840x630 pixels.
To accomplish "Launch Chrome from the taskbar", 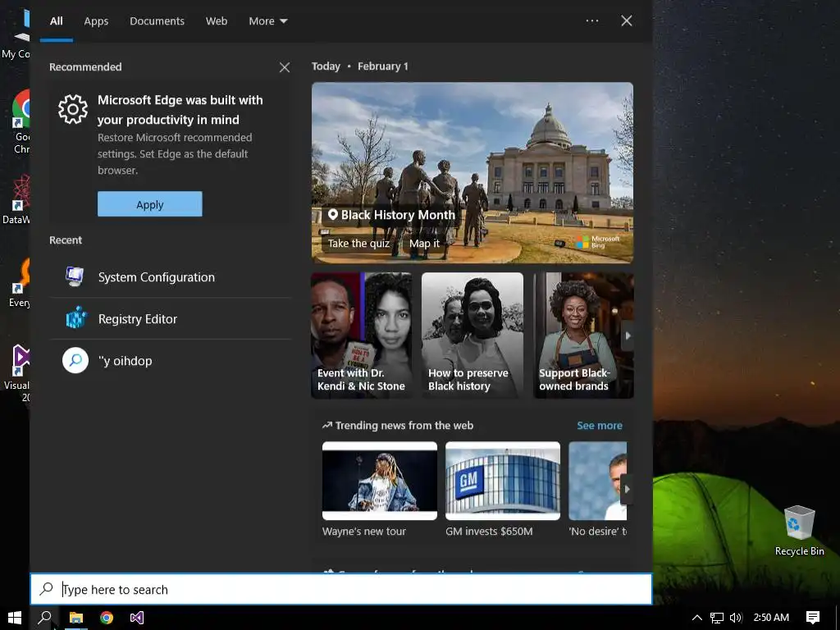I will 107,618.
